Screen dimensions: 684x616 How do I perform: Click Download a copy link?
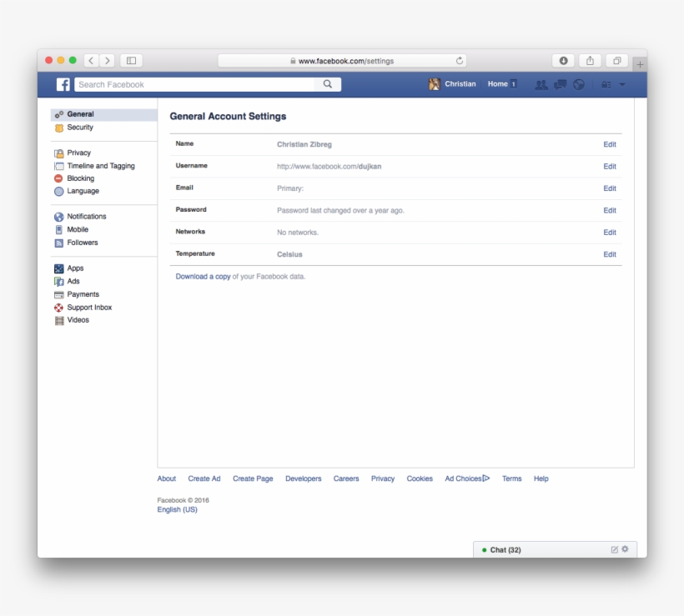pos(203,277)
